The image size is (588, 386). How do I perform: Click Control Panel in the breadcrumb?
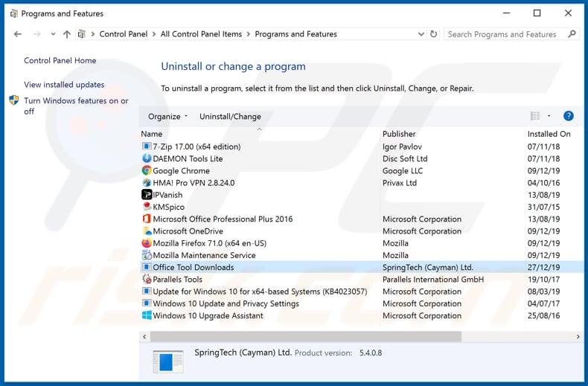pos(124,34)
